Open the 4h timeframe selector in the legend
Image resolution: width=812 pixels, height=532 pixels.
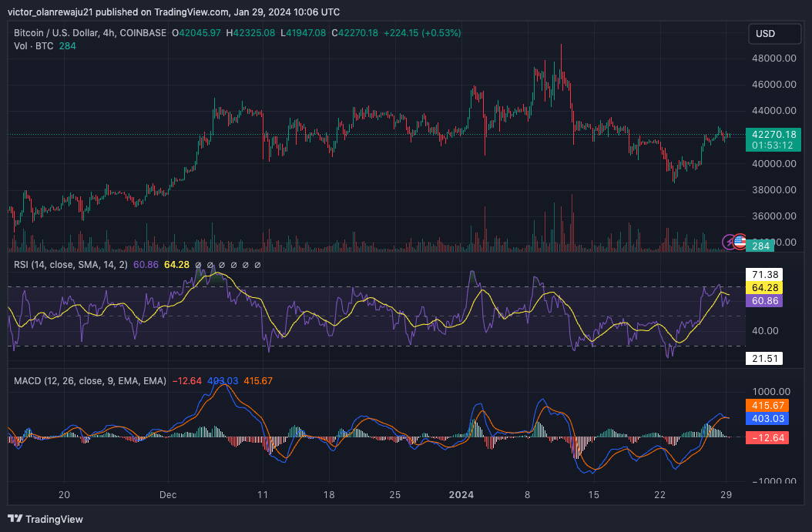(x=109, y=33)
